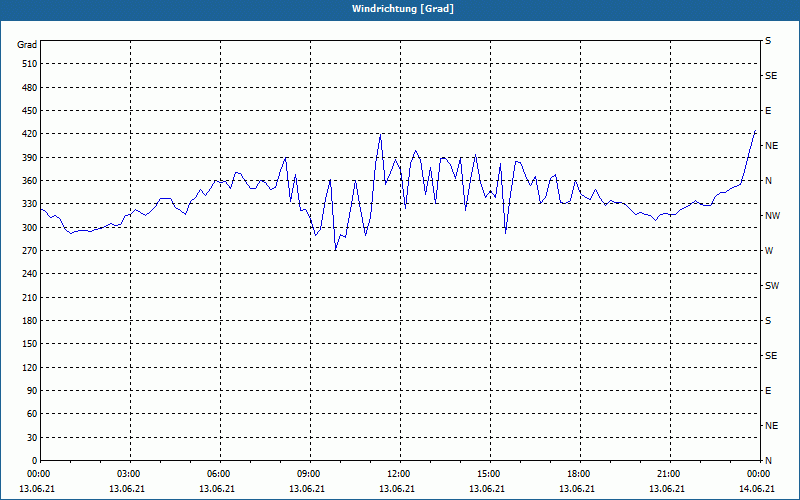Image resolution: width=800 pixels, height=500 pixels.
Task: Select the S compass label beside 180 gridline
Action: click(768, 321)
